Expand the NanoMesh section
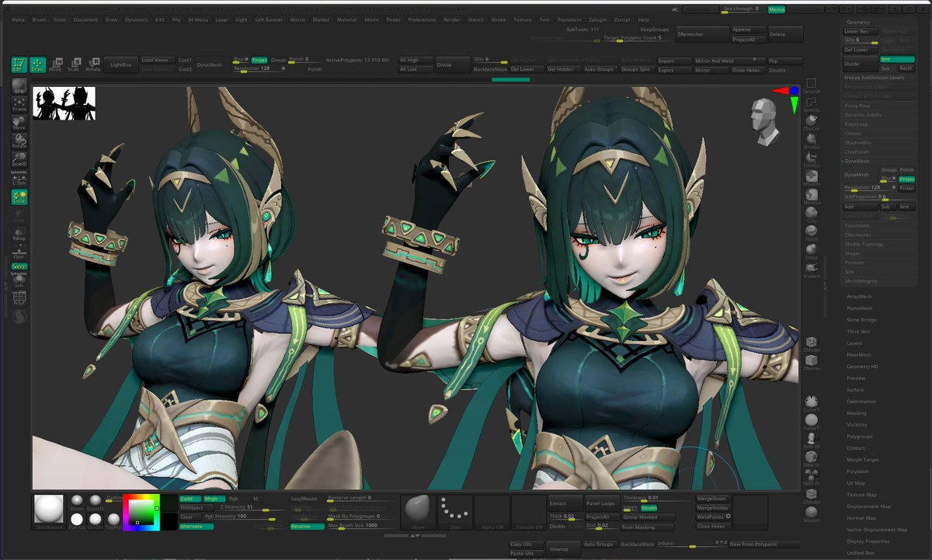This screenshot has height=560, width=932. pyautogui.click(x=860, y=308)
